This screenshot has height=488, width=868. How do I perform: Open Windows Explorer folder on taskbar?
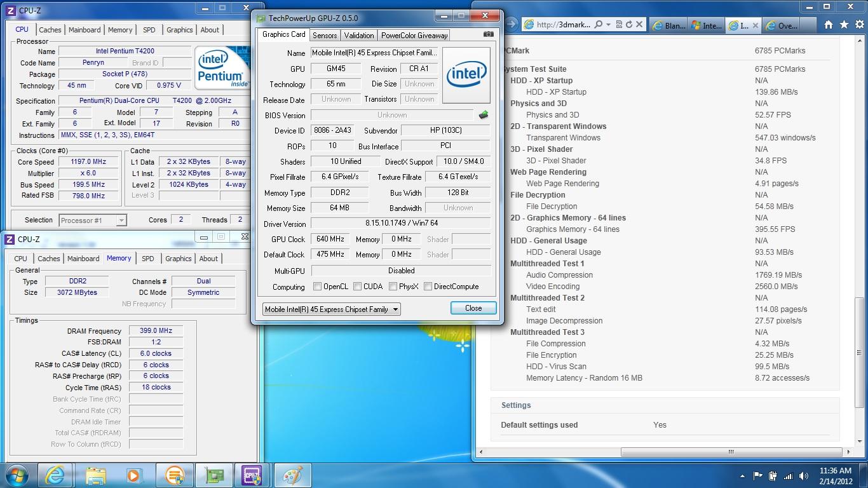(x=95, y=475)
